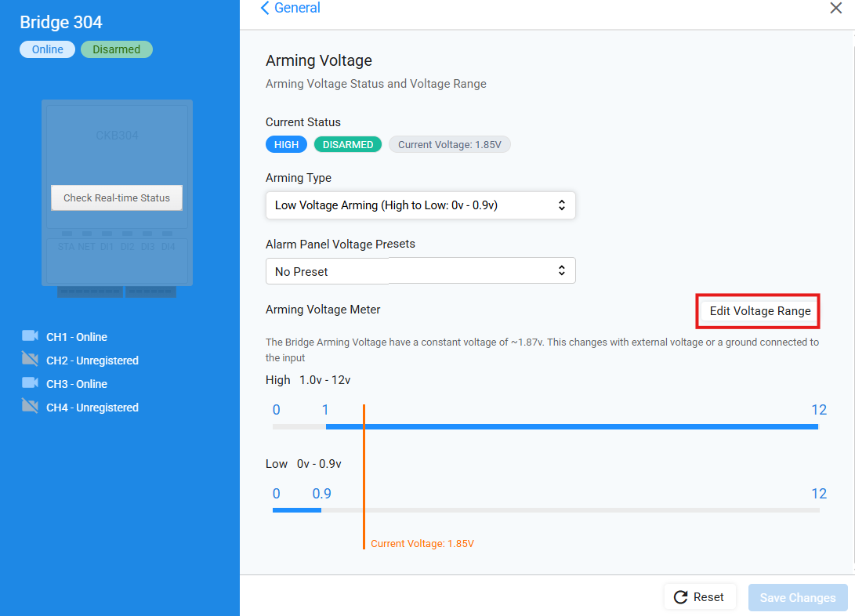Click the CH1 online camera icon
This screenshot has height=616, width=855.
point(30,336)
